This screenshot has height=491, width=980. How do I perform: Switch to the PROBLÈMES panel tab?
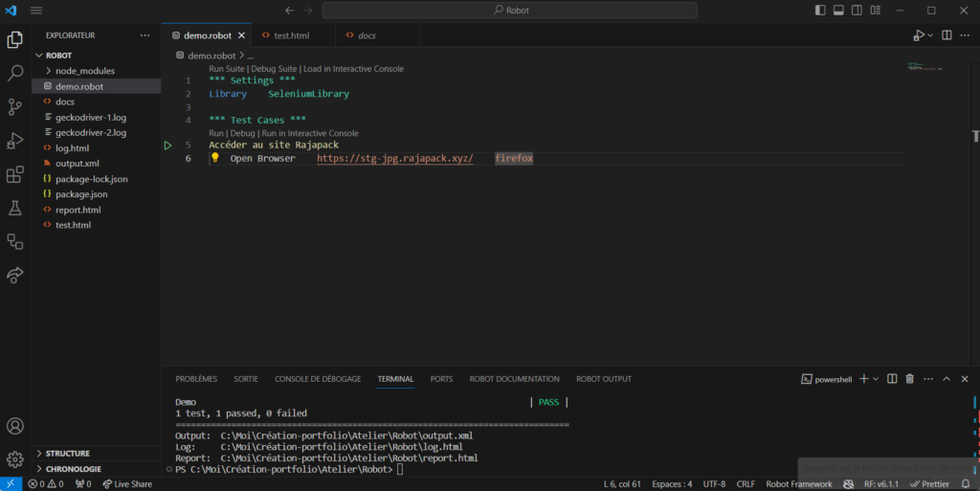[196, 379]
